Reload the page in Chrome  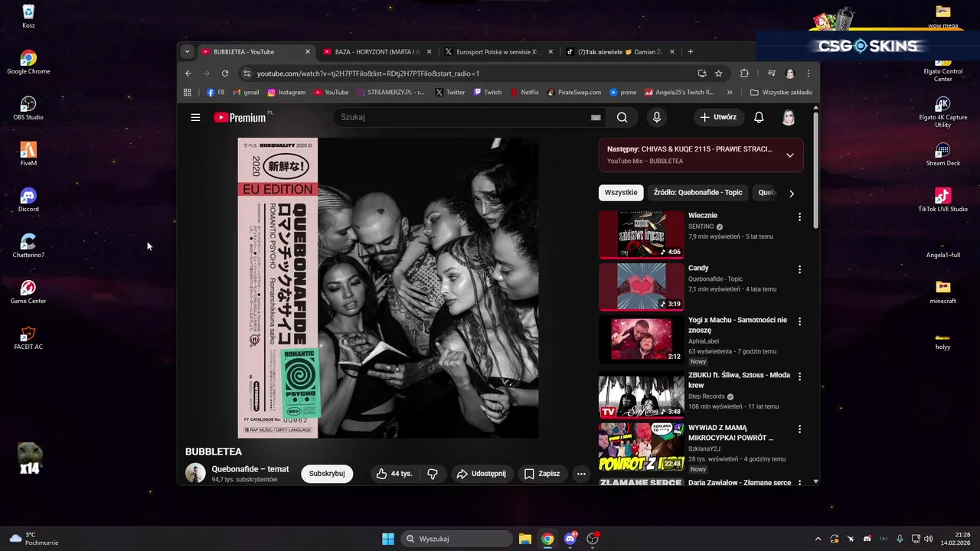click(225, 73)
